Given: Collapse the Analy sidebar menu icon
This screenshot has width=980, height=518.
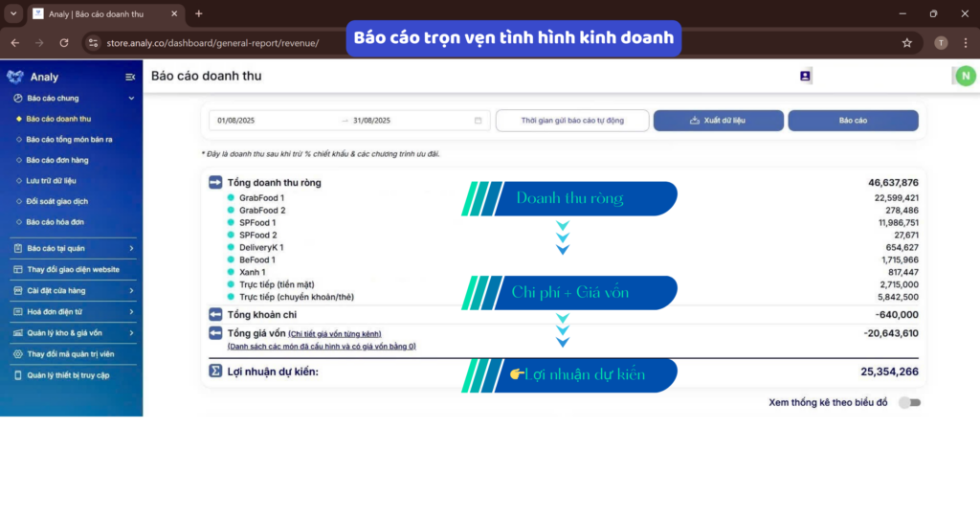Looking at the screenshot, I should point(130,77).
